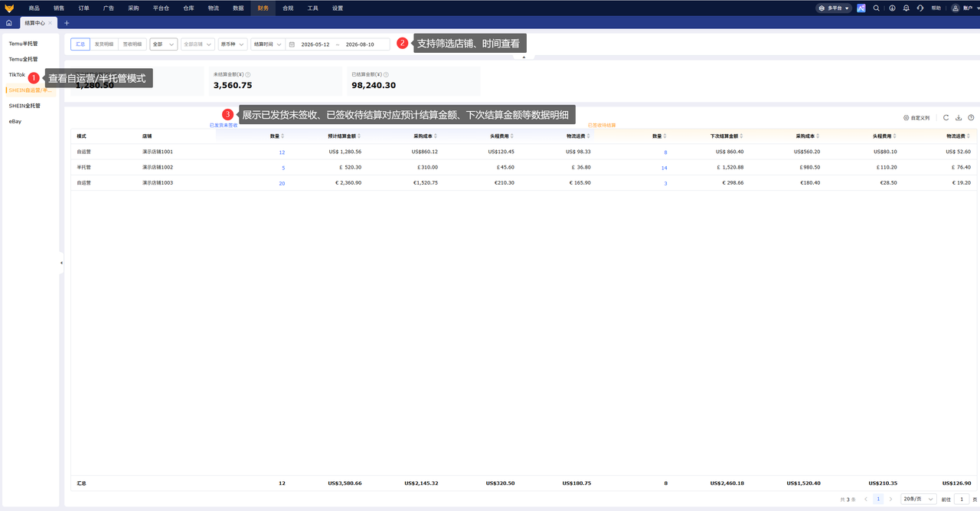Select page number 1
980x511 pixels.
pyautogui.click(x=878, y=499)
